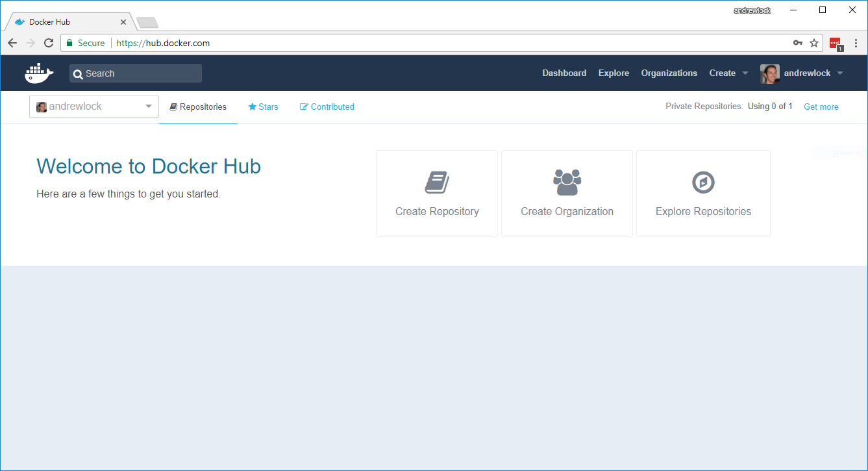The image size is (868, 471).
Task: Click the Docker whale logo
Action: (x=39, y=73)
